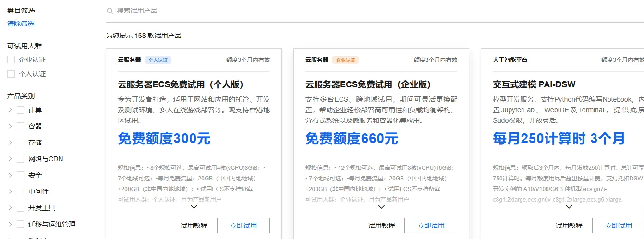Viewport: 644px width, 239px height.
Task: Click the 可试用人群 heading
Action: (24, 46)
